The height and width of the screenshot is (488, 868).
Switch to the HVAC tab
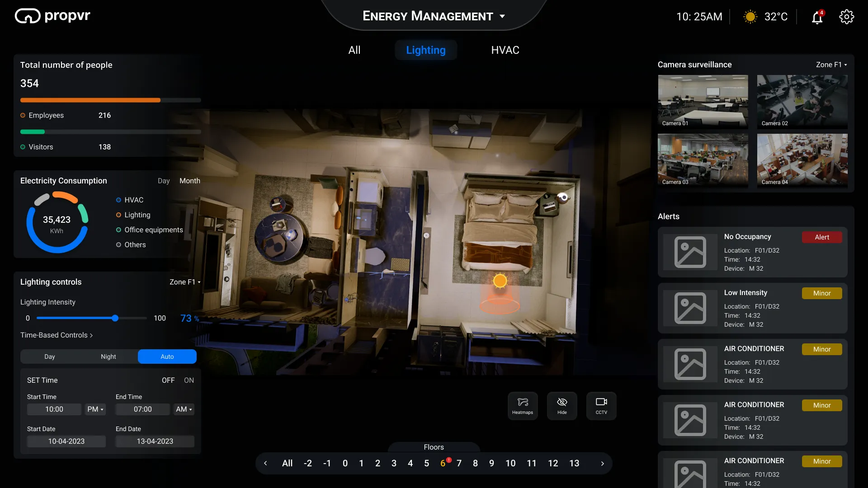[505, 50]
